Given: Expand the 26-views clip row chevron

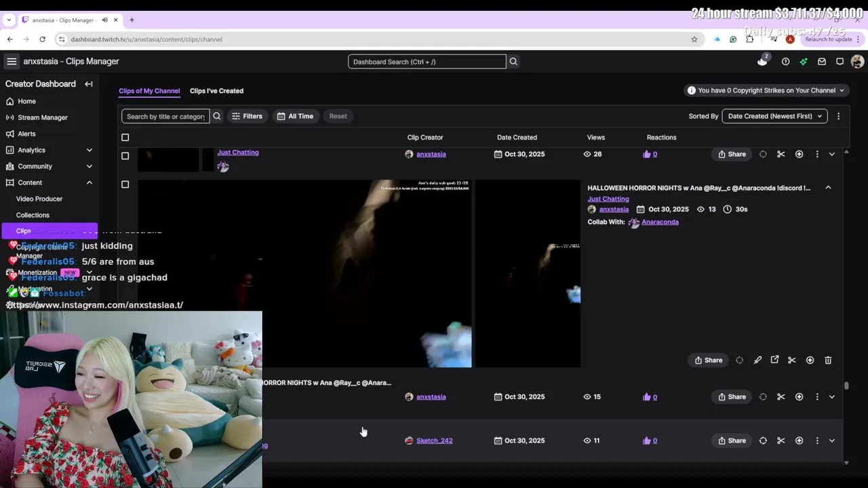Looking at the screenshot, I should click(x=832, y=154).
